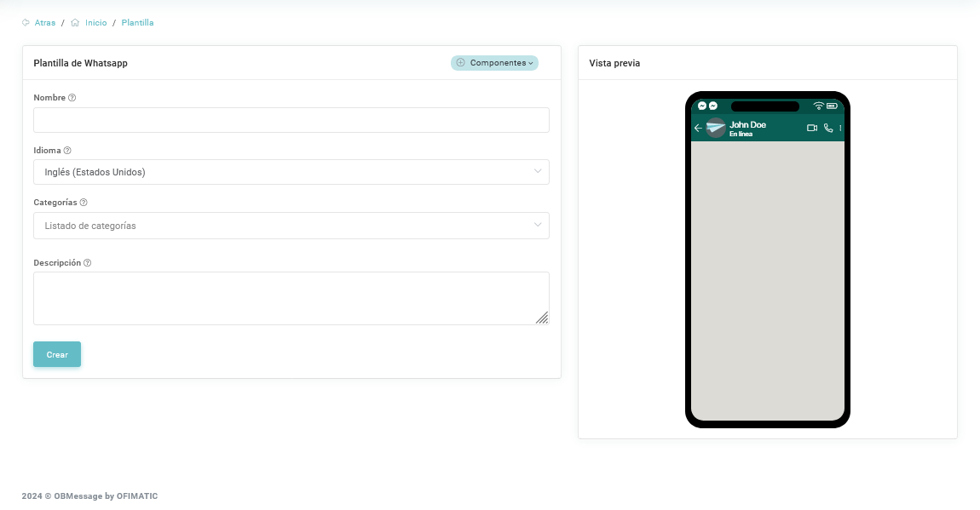Focus the Nombre text field
Screen dimensions: 980x510
pos(291,120)
